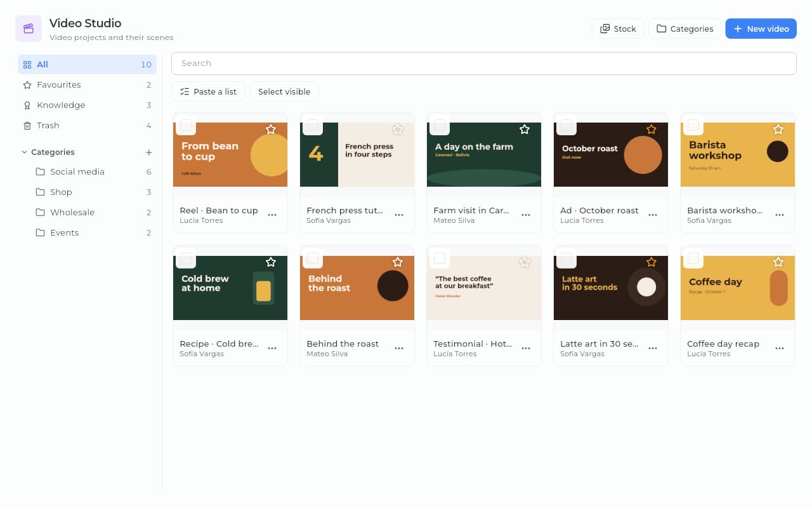Screen dimensions: 812x508
Task: Check the Testimonial video checkbox
Action: pos(440,258)
